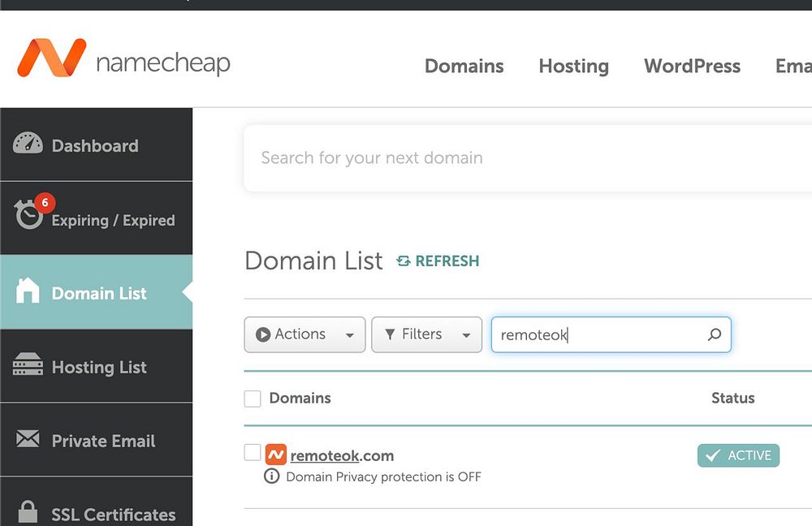Click the Domains column header
The image size is (812, 526).
(x=300, y=398)
